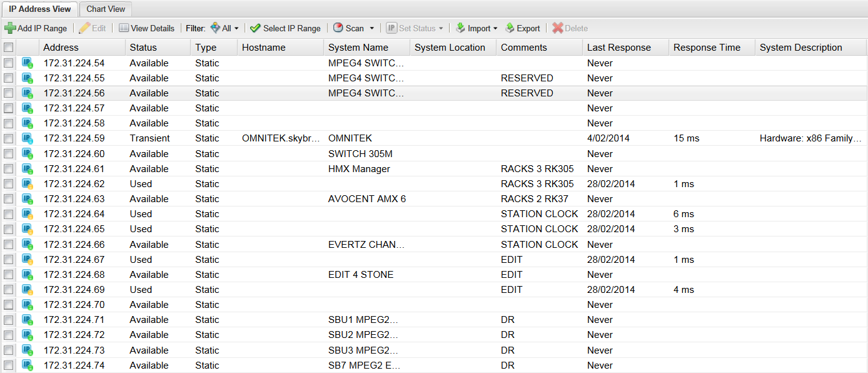Sort by the Comments column header
The width and height of the screenshot is (868, 373).
pos(540,48)
